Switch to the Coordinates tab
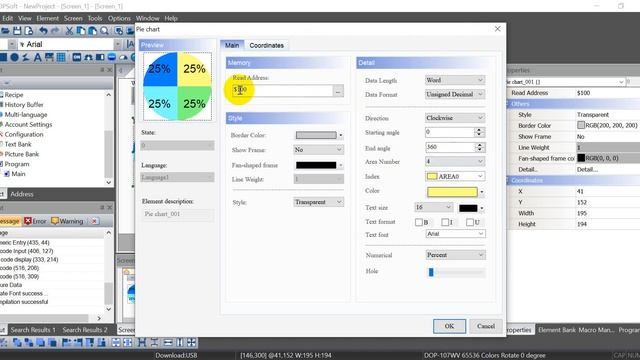This screenshot has width=640, height=360. click(267, 45)
